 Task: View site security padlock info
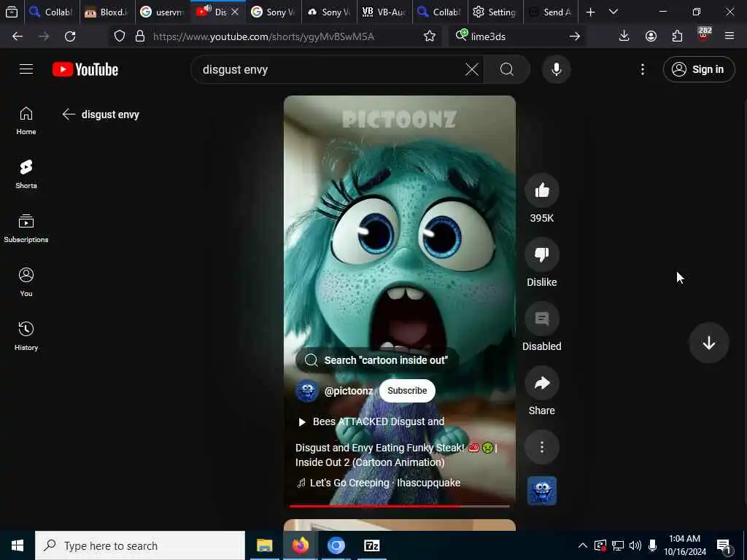tap(140, 36)
